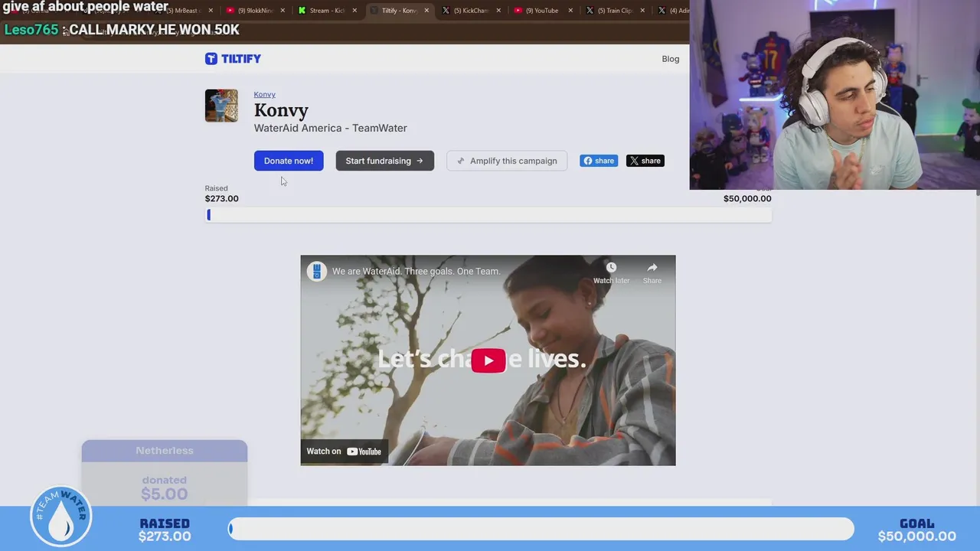Click the X favicon on KickChamp tab
This screenshot has width=980, height=551.
[x=446, y=11]
